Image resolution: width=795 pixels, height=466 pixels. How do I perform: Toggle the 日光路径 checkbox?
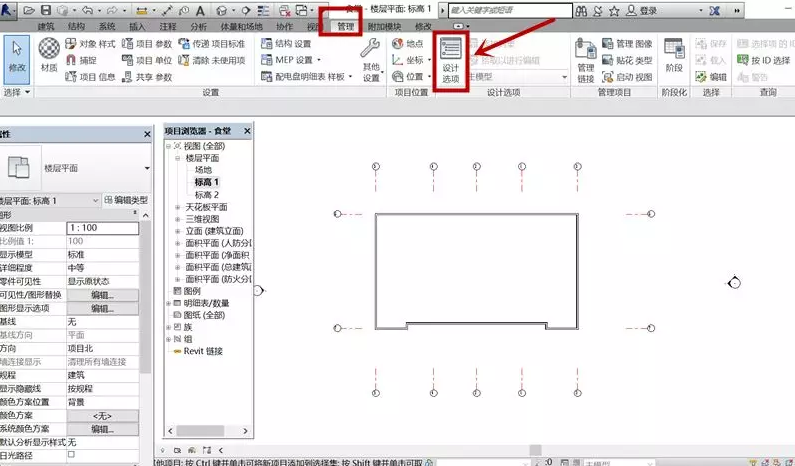click(x=71, y=454)
